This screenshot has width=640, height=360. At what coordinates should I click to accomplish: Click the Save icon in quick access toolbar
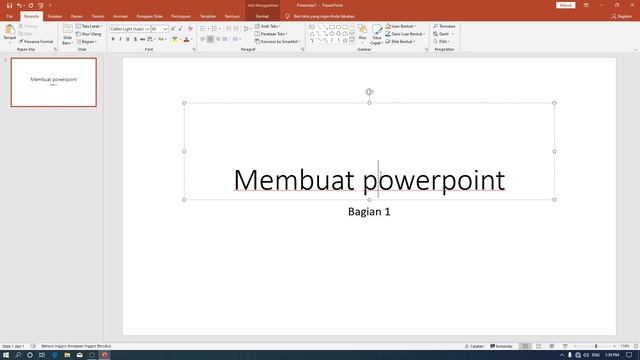pyautogui.click(x=9, y=5)
